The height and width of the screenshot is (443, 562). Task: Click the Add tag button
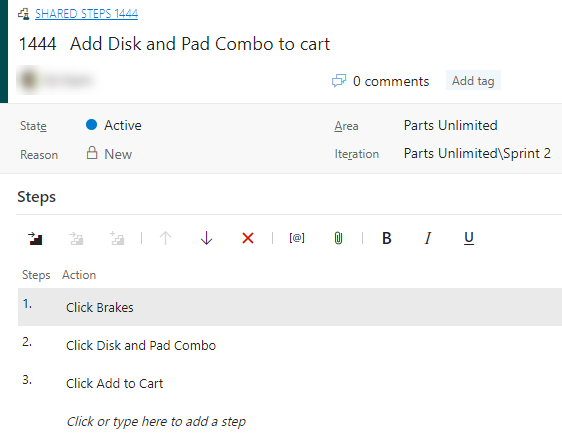pos(473,81)
